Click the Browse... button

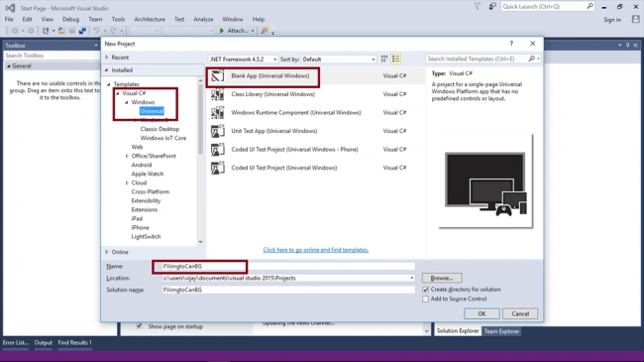coord(442,278)
